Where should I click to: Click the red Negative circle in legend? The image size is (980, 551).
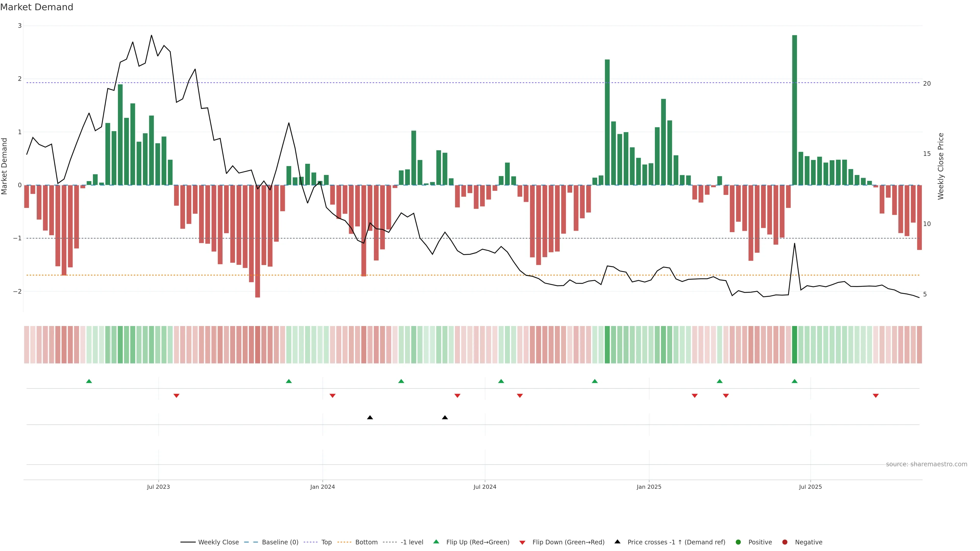785,542
